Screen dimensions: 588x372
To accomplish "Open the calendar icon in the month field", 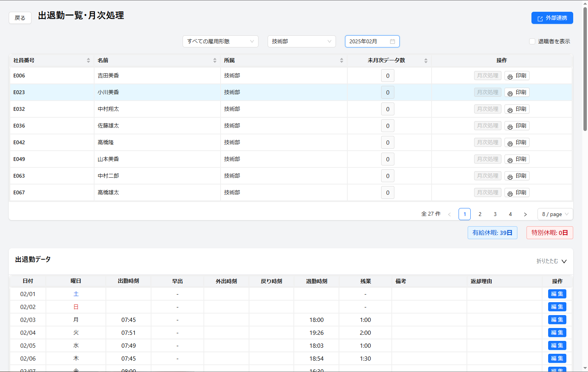I will click(x=393, y=41).
